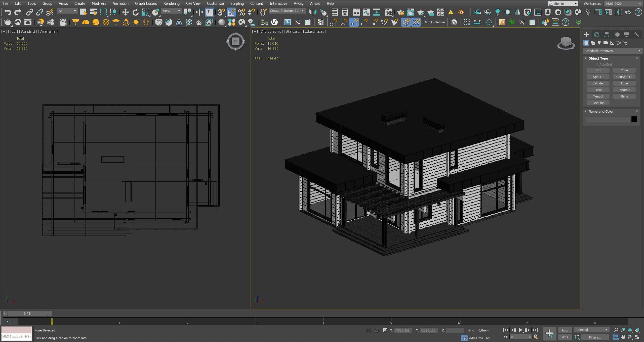Open the Curve Editor icon
This screenshot has height=342, width=644.
pos(367,12)
